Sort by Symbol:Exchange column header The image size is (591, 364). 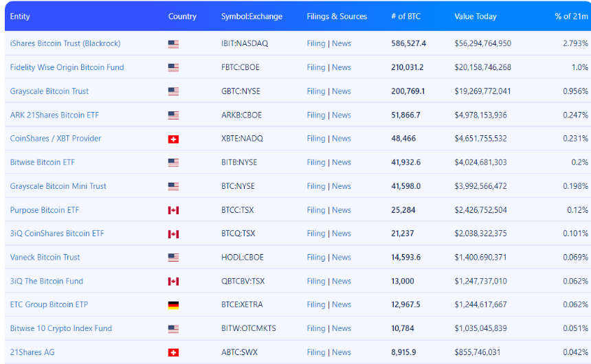[252, 16]
